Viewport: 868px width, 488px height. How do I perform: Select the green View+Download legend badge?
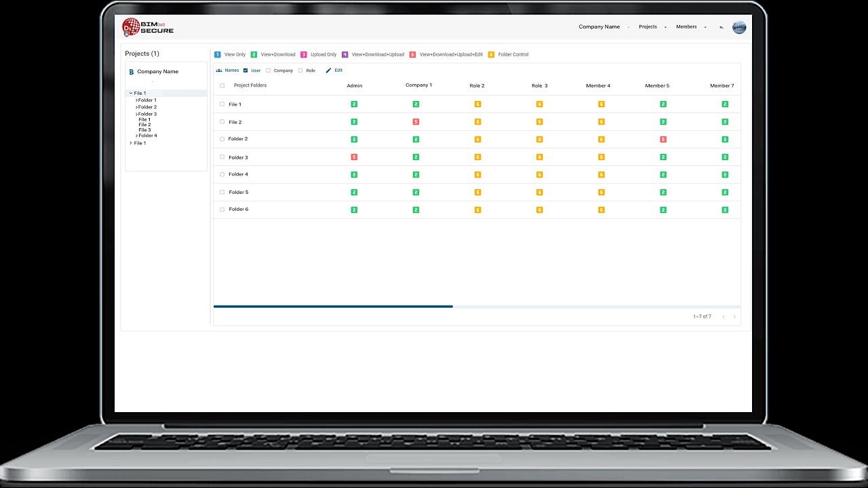click(254, 54)
